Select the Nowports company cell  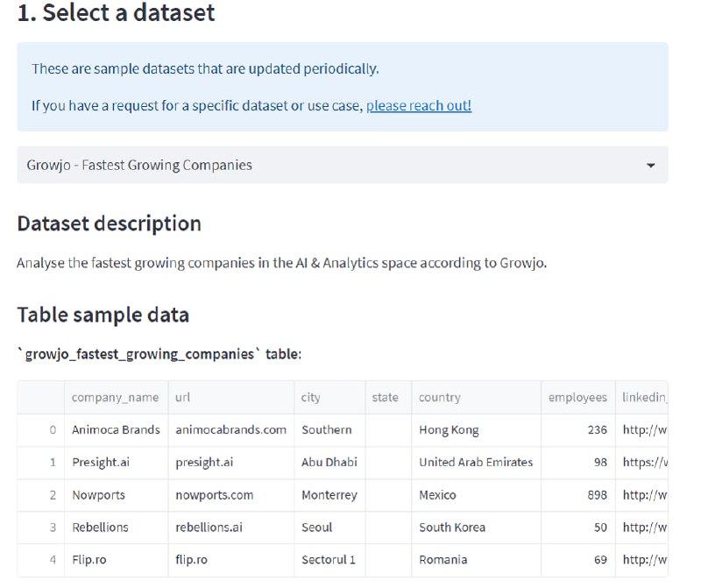[x=117, y=495]
